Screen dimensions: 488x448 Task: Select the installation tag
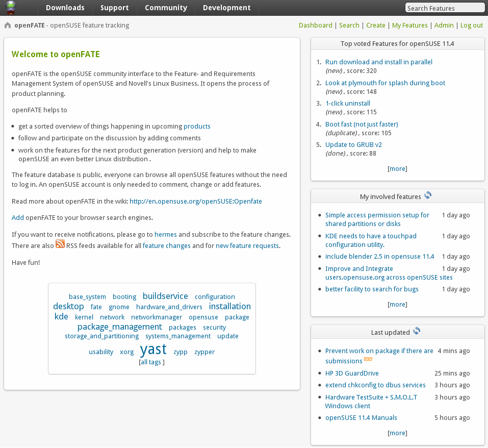pos(229,306)
